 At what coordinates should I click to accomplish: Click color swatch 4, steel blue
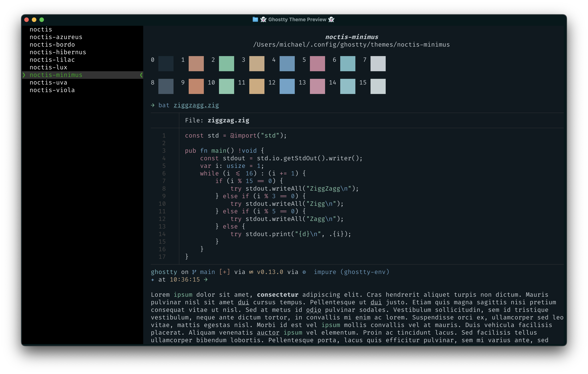287,63
